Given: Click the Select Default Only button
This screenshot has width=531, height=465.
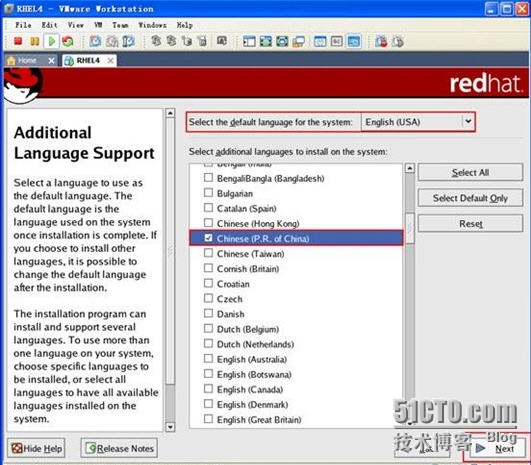Looking at the screenshot, I should tap(470, 198).
